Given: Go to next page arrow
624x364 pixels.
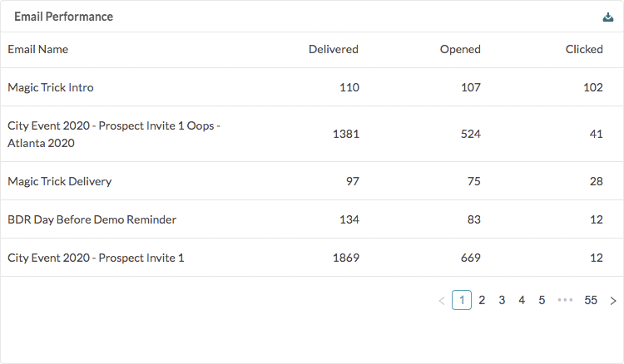Looking at the screenshot, I should pyautogui.click(x=613, y=301).
